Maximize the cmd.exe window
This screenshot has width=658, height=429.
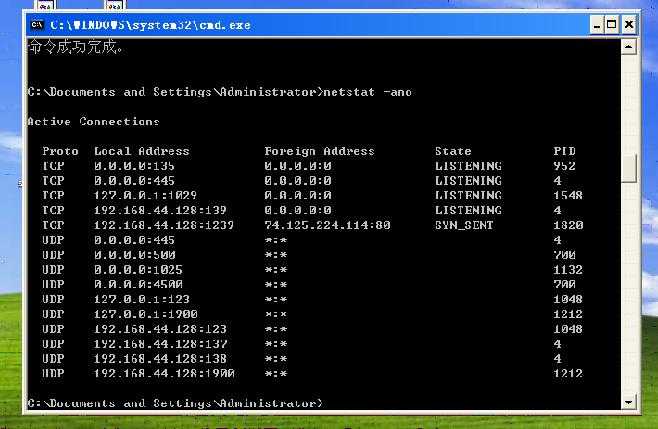612,25
